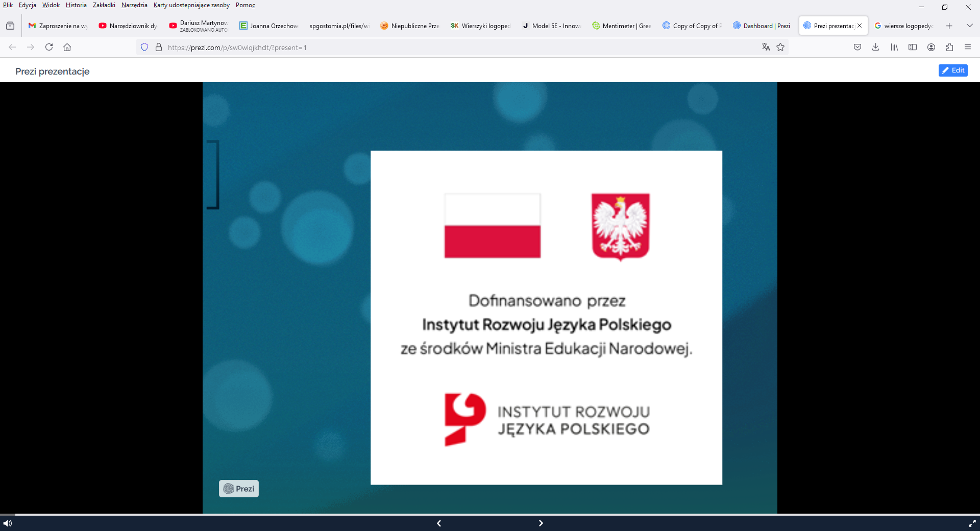Open tracking protection shield icon

[x=144, y=47]
